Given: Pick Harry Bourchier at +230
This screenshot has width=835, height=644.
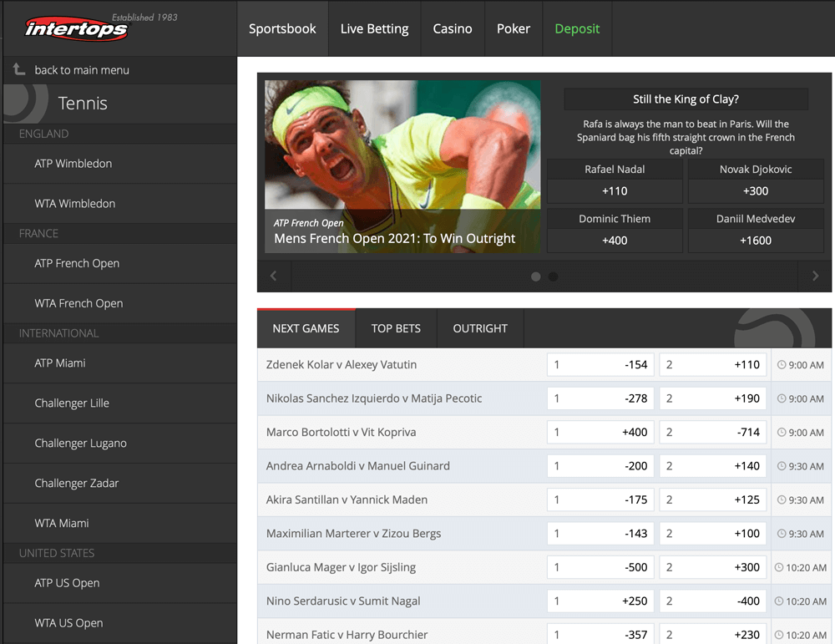Looking at the screenshot, I should point(713,635).
